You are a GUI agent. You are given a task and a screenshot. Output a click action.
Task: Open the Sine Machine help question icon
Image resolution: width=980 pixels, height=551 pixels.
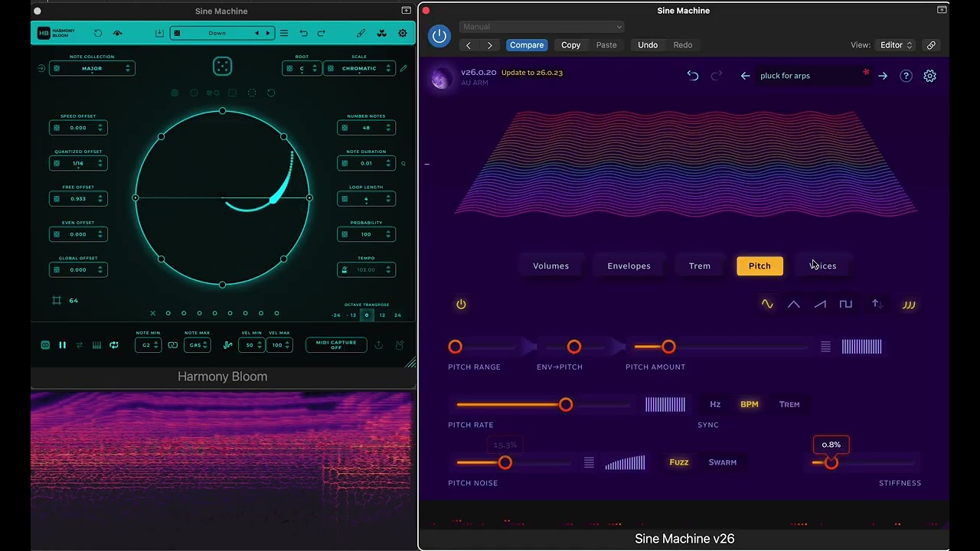coord(906,76)
